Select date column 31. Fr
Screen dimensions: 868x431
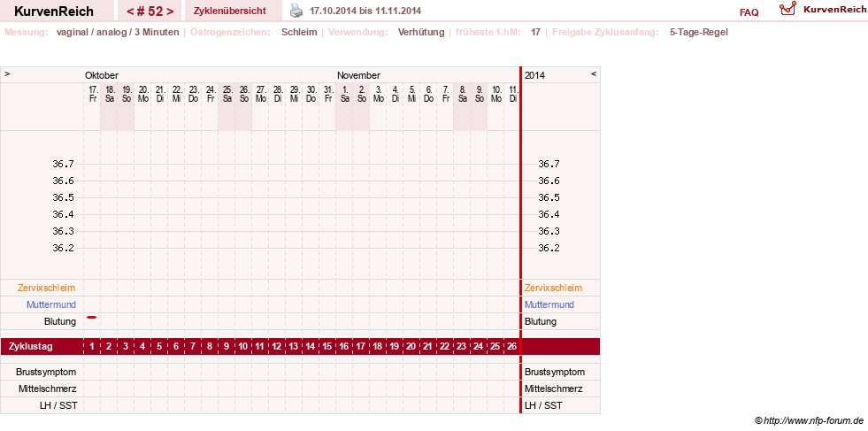click(327, 94)
